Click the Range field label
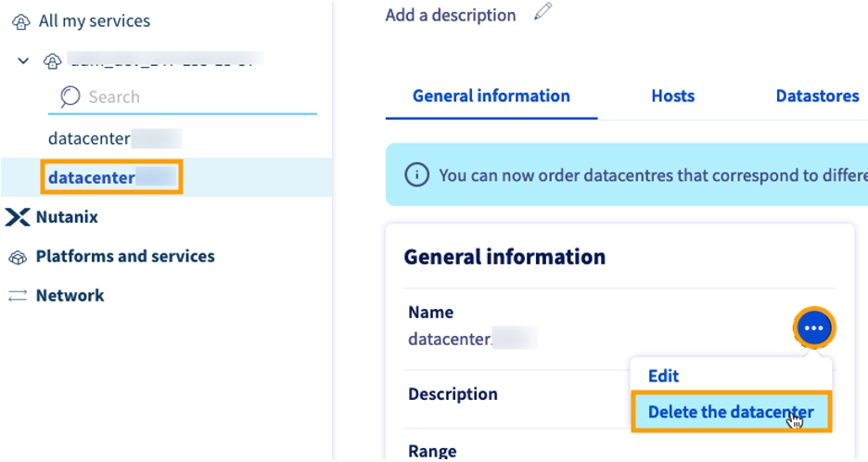Screen dimensions: 868x462 (432, 450)
